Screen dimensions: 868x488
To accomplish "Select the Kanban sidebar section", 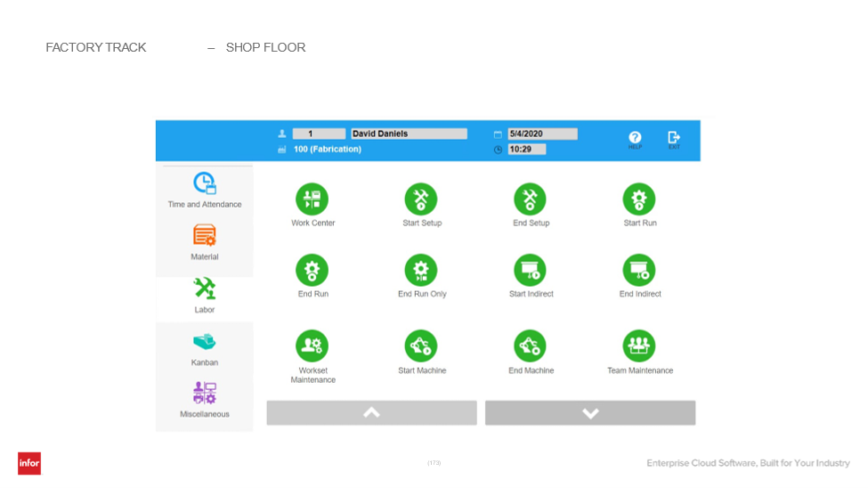I will [x=204, y=349].
